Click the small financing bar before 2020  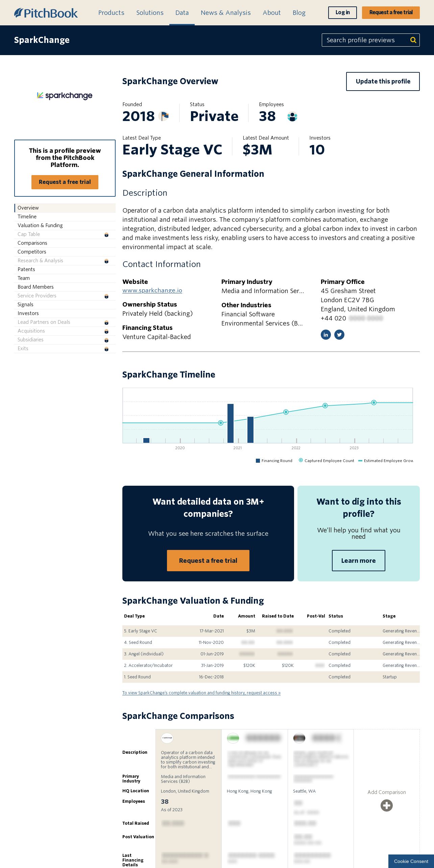[146, 440]
